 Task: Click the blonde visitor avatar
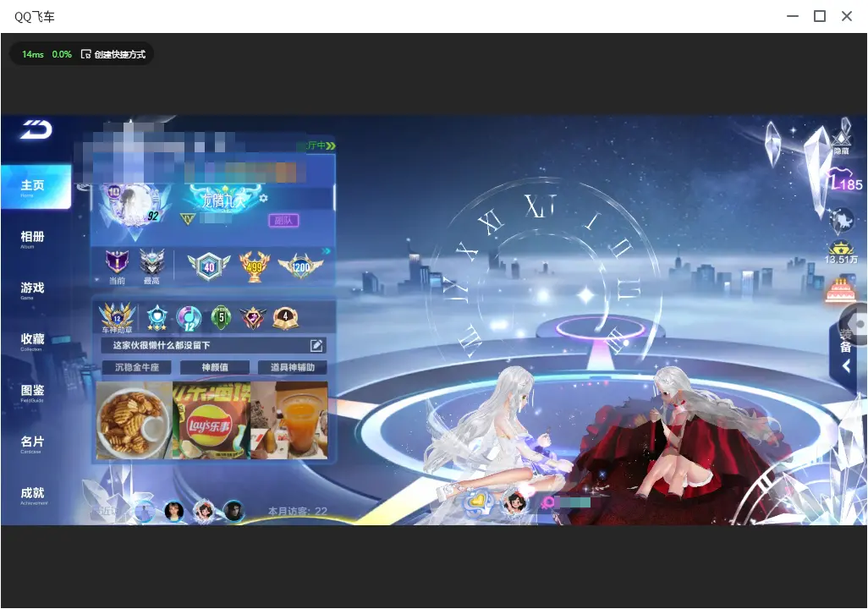(x=174, y=511)
